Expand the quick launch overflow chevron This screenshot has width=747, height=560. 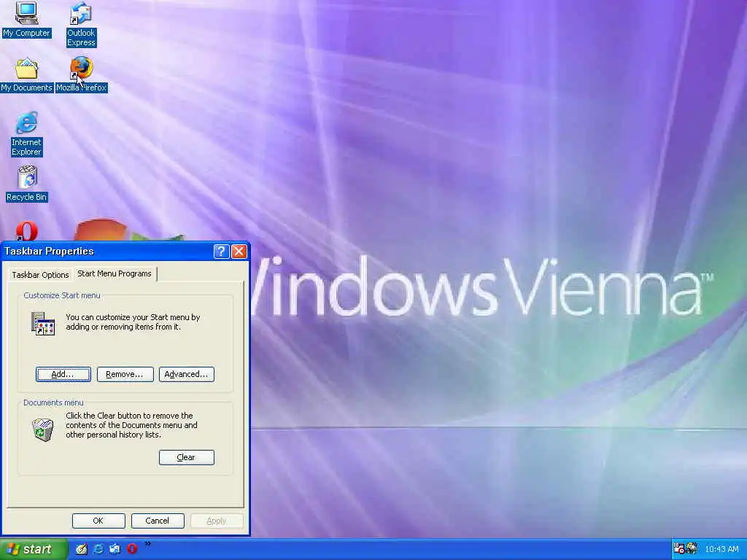(x=147, y=544)
